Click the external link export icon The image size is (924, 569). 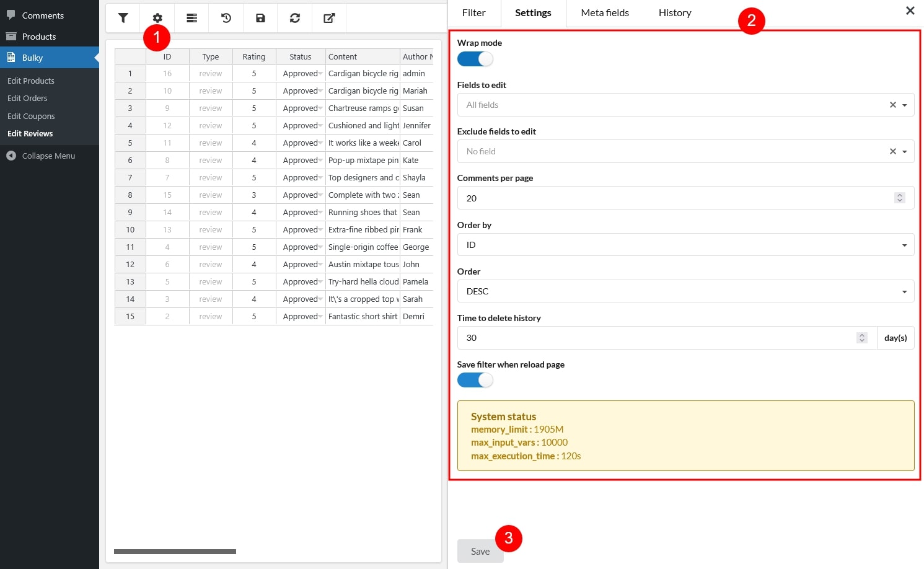(329, 18)
